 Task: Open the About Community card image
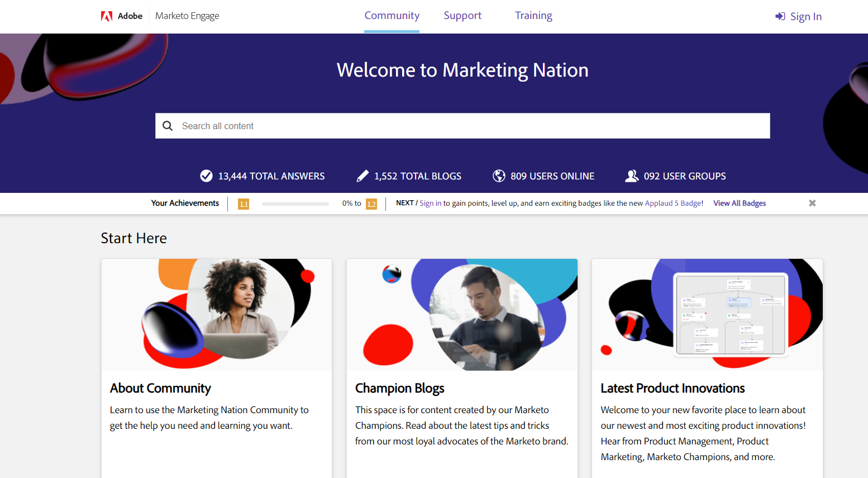pyautogui.click(x=217, y=314)
